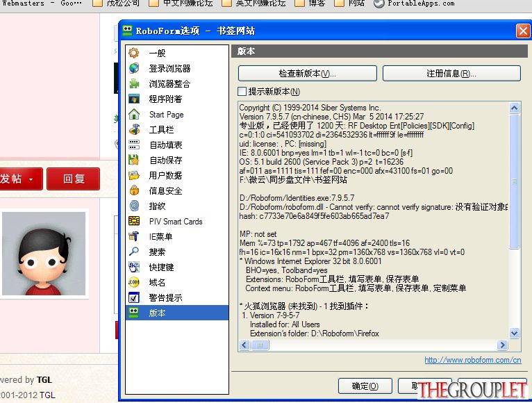The height and width of the screenshot is (403, 532).
Task: Open the 自动填表 form icon
Action: 134,145
